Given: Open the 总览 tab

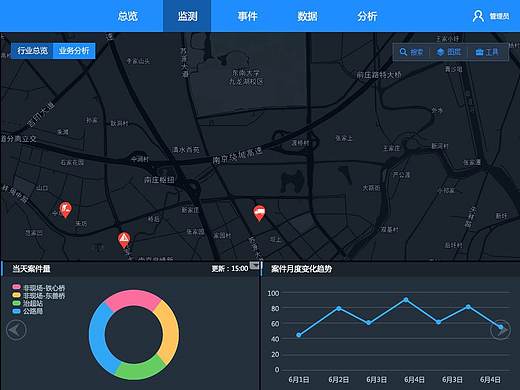Looking at the screenshot, I should (x=128, y=16).
